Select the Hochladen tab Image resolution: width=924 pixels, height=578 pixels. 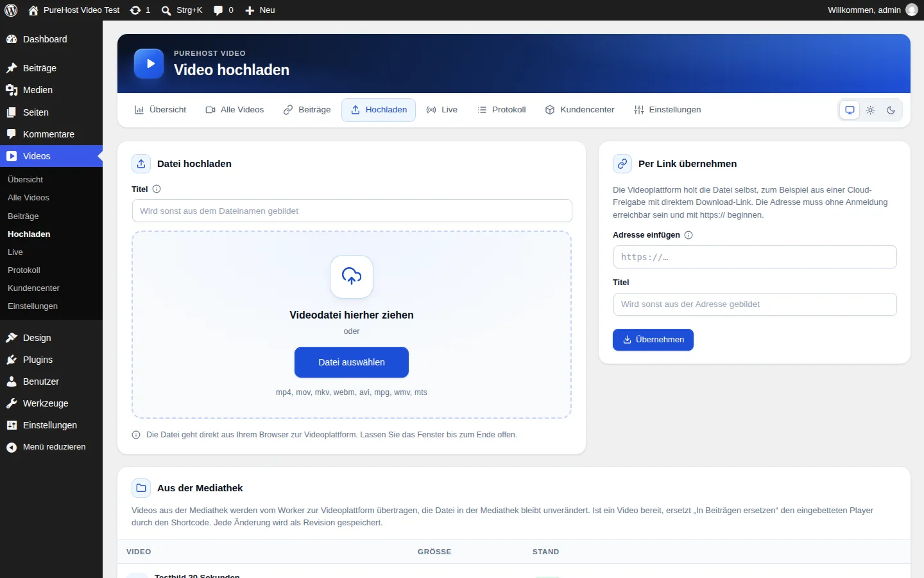point(379,110)
